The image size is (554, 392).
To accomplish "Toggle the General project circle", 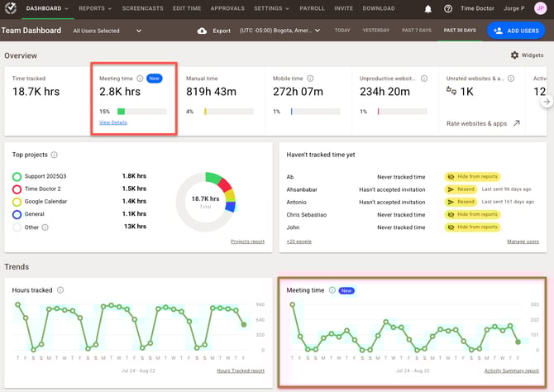I will (x=17, y=213).
